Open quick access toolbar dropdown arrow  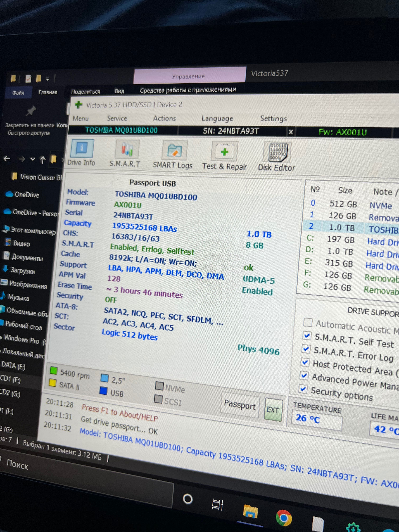click(x=48, y=79)
